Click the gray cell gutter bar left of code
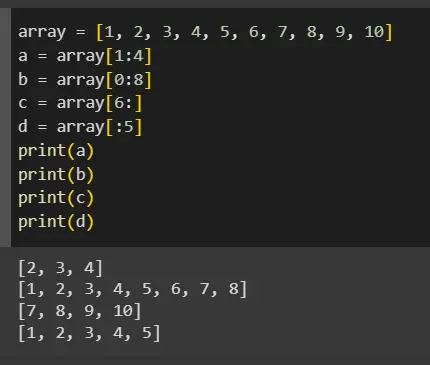The height and width of the screenshot is (365, 430). [5, 127]
